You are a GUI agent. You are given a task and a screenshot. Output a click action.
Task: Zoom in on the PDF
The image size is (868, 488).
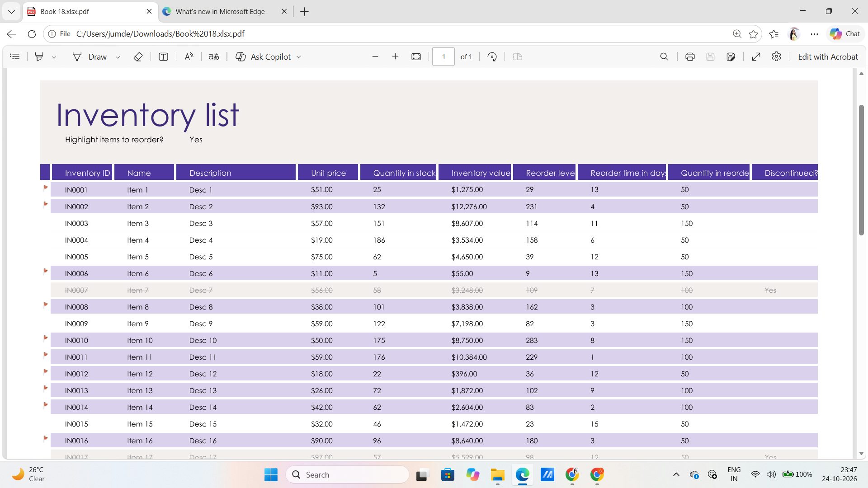tap(395, 56)
